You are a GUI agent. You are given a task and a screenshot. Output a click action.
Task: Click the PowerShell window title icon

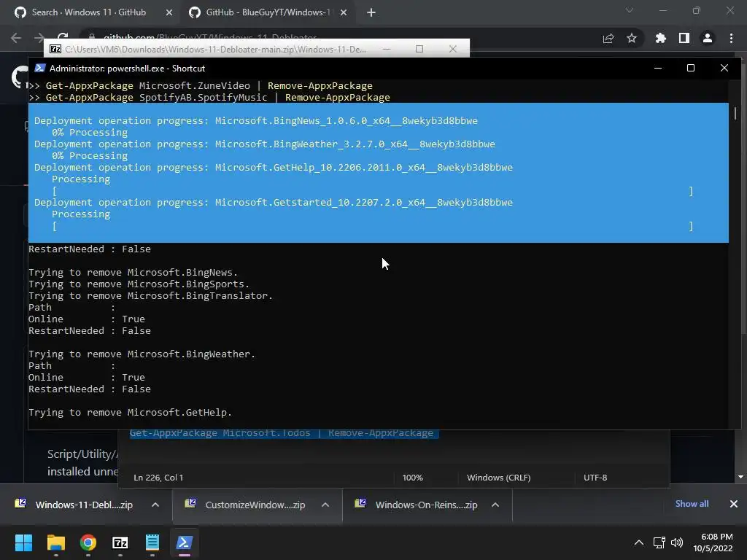[40, 68]
